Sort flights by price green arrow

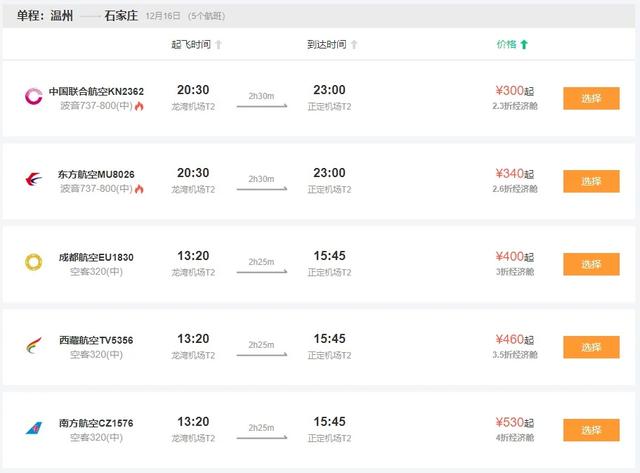point(524,45)
